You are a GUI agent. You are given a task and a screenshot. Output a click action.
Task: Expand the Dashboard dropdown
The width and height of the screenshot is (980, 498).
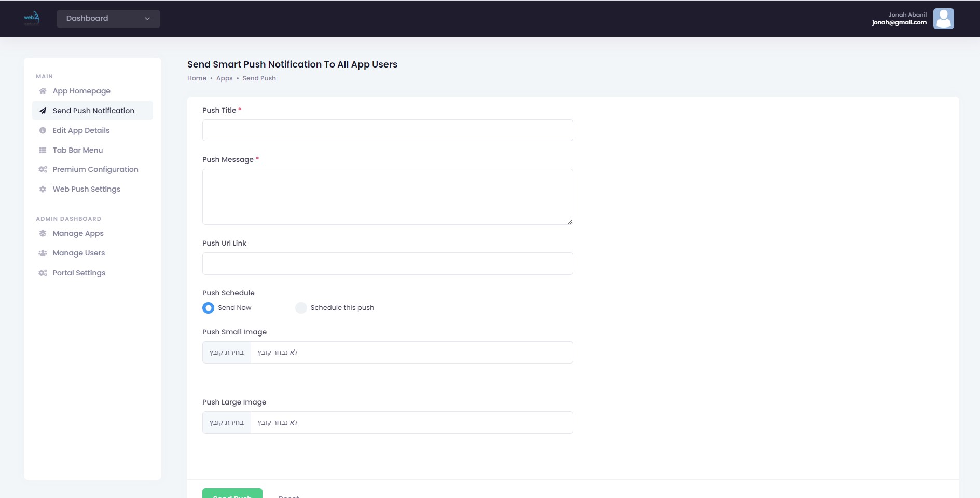click(x=108, y=19)
